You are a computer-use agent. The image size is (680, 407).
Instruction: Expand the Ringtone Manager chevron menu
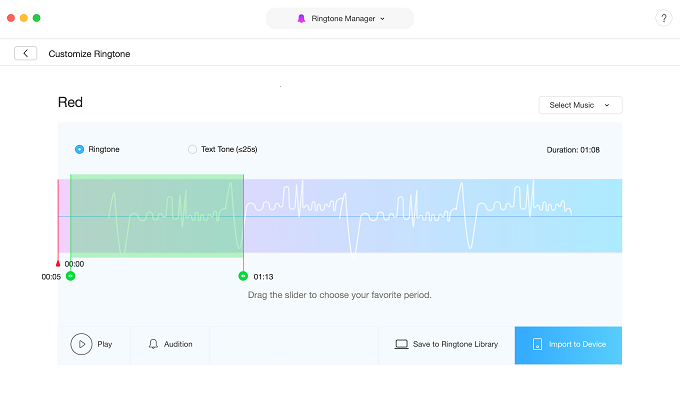(382, 18)
